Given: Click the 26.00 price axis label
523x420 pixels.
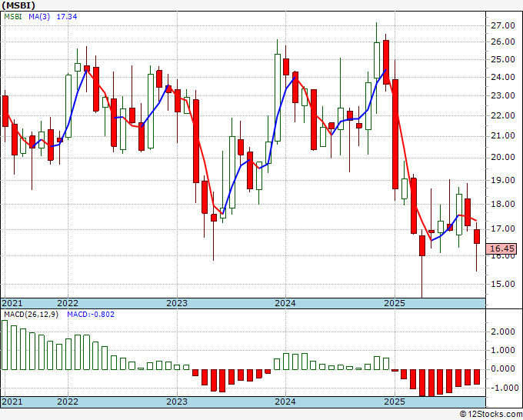Looking at the screenshot, I should [x=503, y=42].
